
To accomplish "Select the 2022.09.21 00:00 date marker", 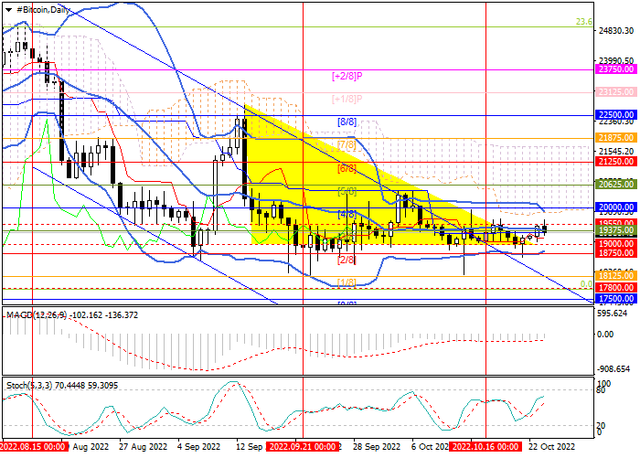I will (302, 446).
